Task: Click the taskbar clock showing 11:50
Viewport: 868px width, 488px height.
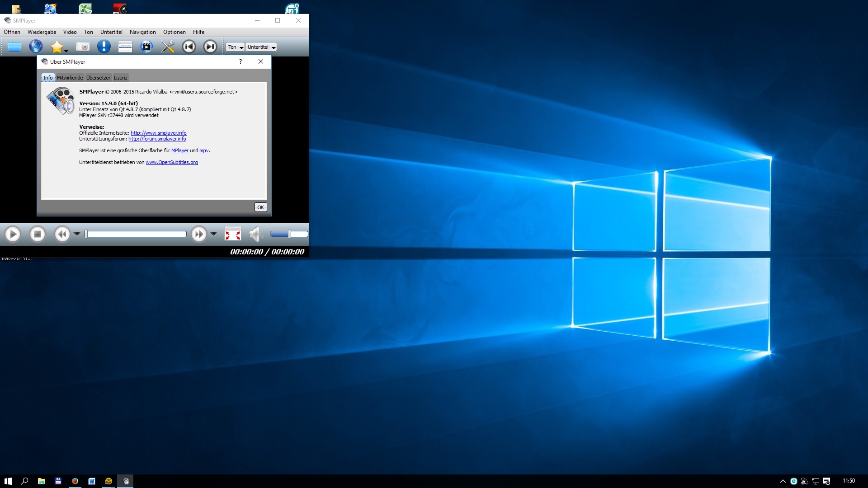Action: tap(849, 481)
